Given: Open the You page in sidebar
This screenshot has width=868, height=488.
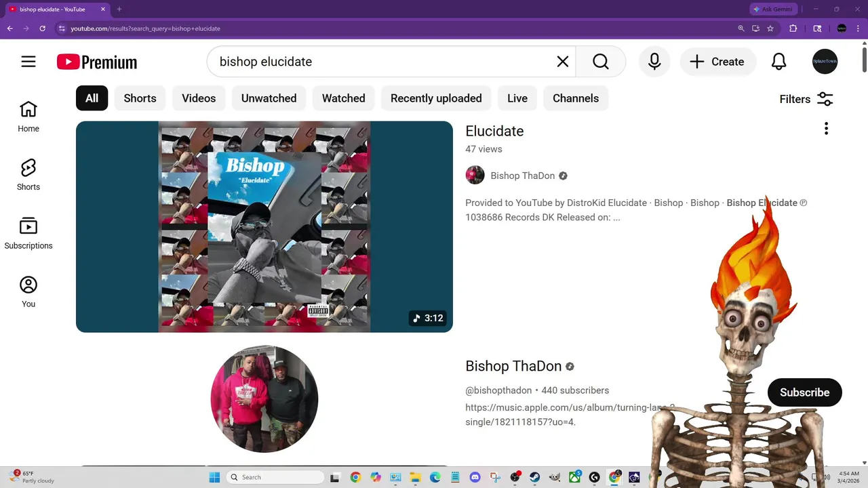Looking at the screenshot, I should 28,292.
